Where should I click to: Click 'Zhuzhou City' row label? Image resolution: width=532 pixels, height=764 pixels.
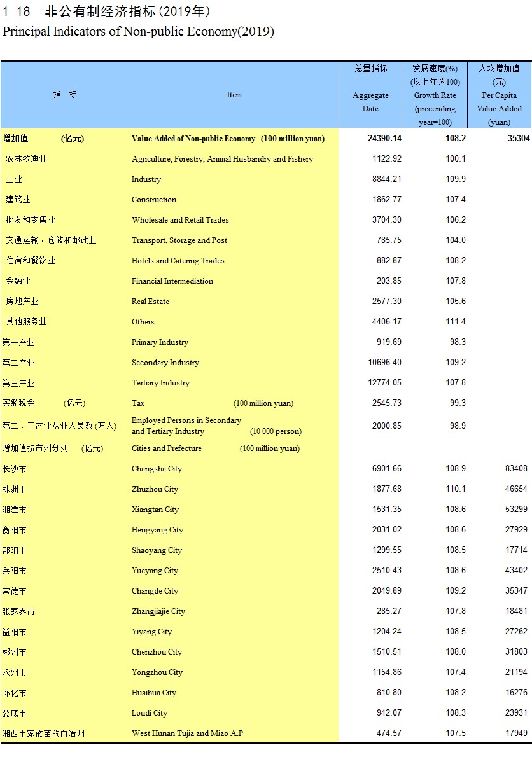pyautogui.click(x=155, y=489)
